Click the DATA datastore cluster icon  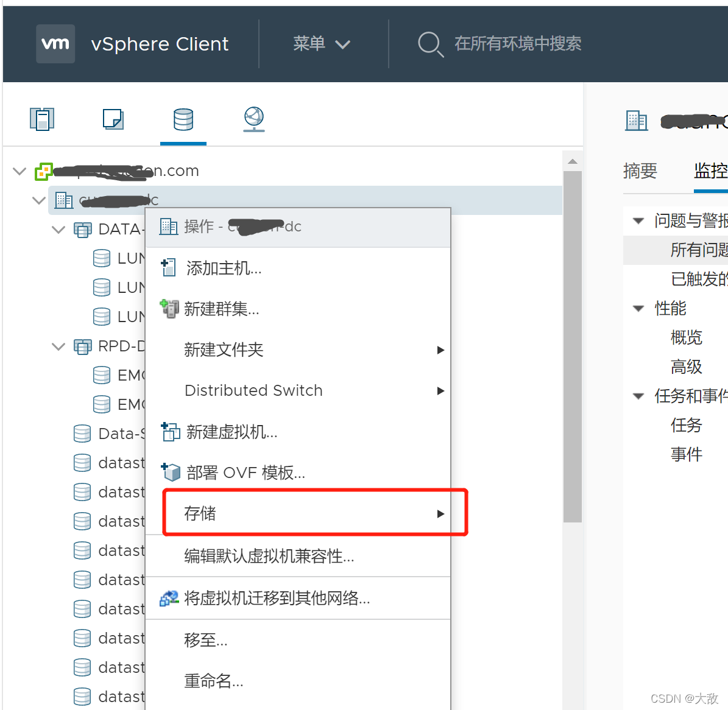click(x=83, y=229)
